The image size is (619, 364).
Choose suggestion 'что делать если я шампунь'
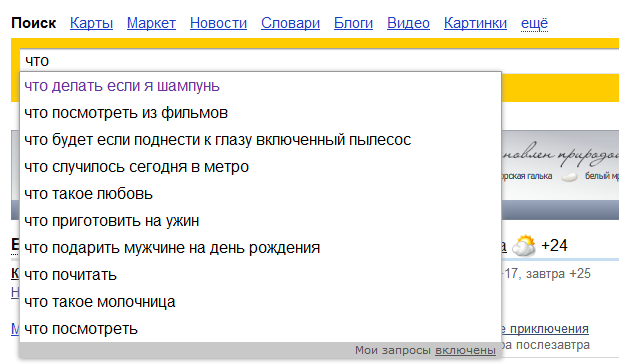(261, 86)
